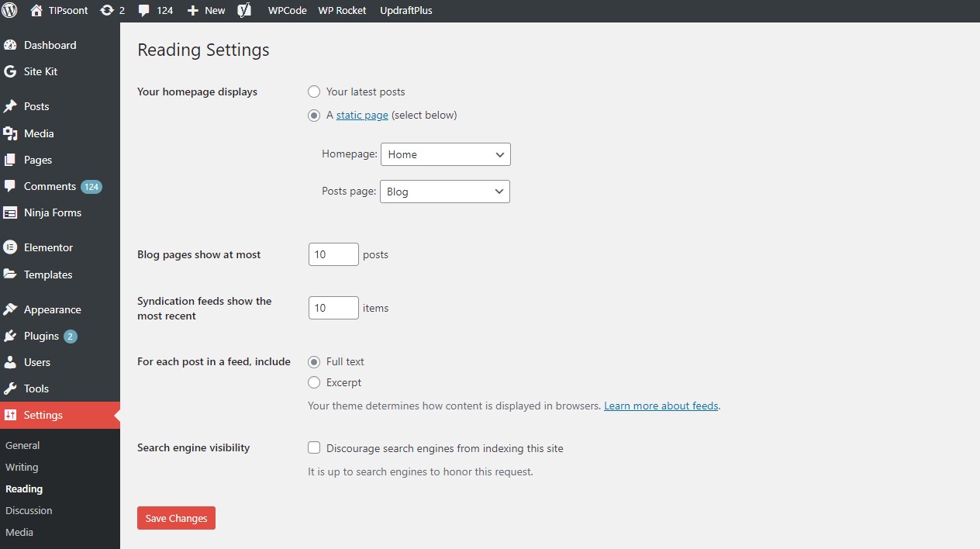
Task: Click the Elementor circle icon
Action: coord(10,247)
